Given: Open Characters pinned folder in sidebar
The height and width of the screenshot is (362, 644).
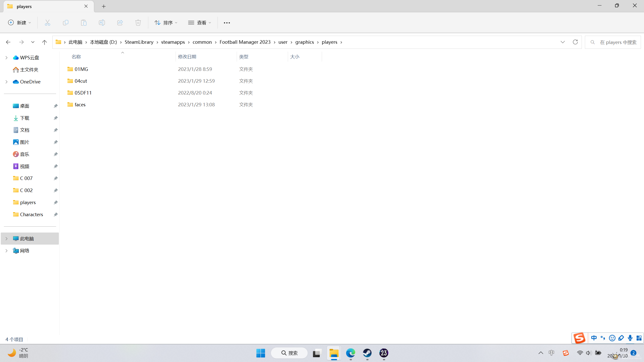Looking at the screenshot, I should 31,214.
